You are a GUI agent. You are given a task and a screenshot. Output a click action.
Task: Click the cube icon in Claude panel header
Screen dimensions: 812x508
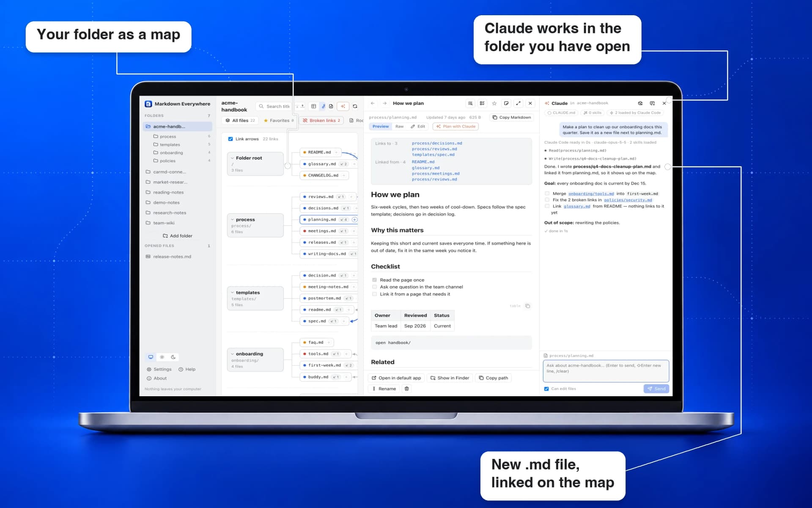coord(640,103)
